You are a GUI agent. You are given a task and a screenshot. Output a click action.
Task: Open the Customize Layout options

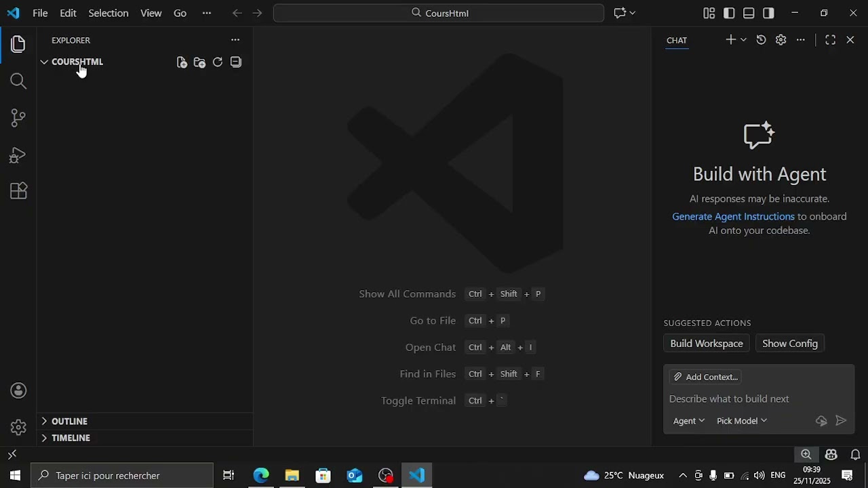pyautogui.click(x=709, y=13)
